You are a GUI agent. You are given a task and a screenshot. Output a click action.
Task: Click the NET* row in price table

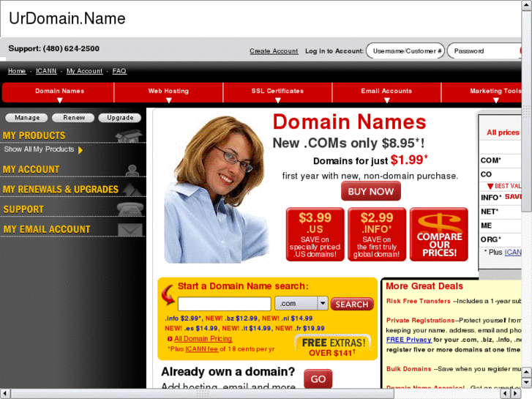tap(501, 212)
